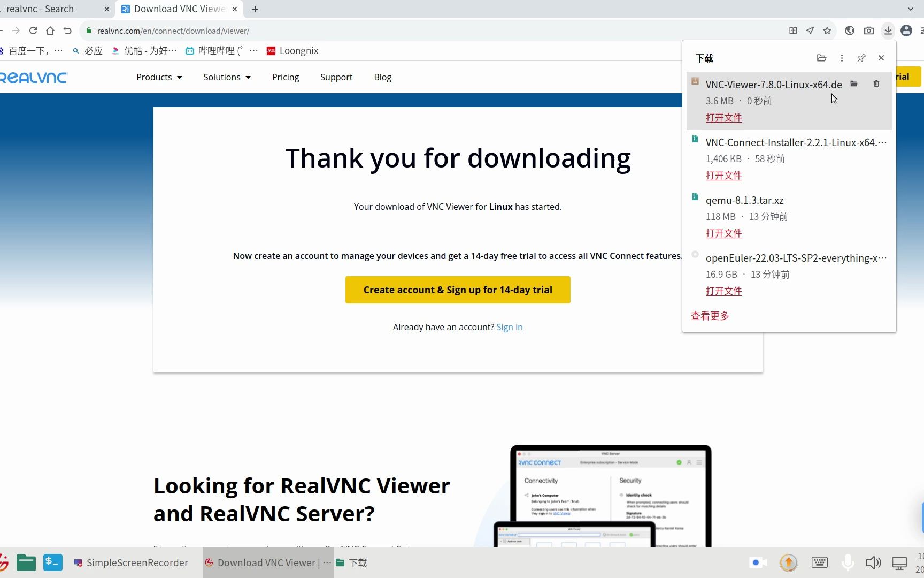The width and height of the screenshot is (924, 578).
Task: Expand the Products dropdown menu
Action: pyautogui.click(x=159, y=77)
